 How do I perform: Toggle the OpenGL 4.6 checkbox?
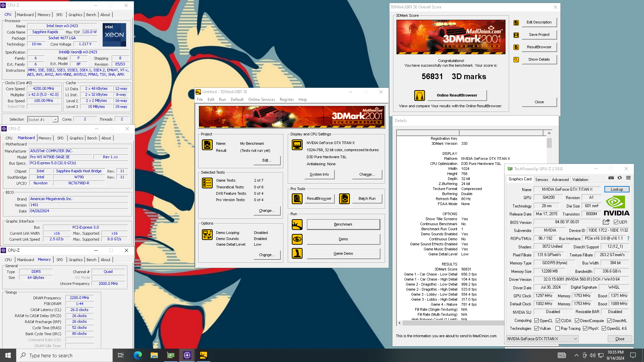[x=604, y=328]
